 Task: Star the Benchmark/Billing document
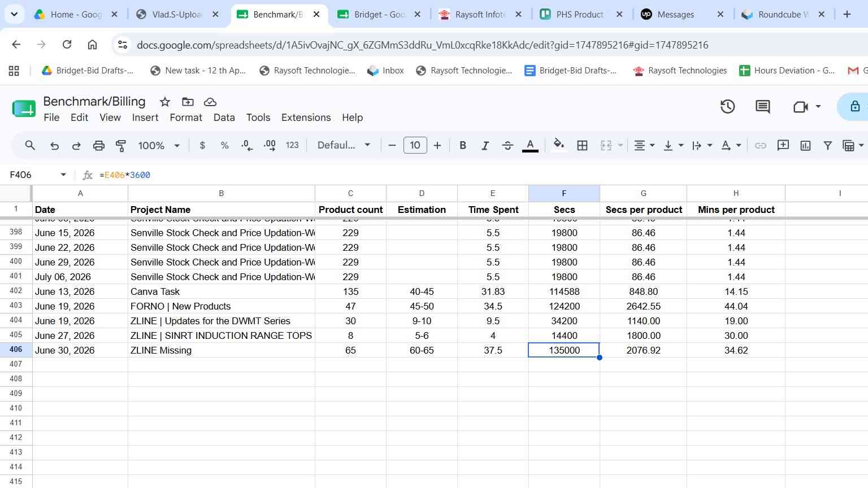pos(165,102)
